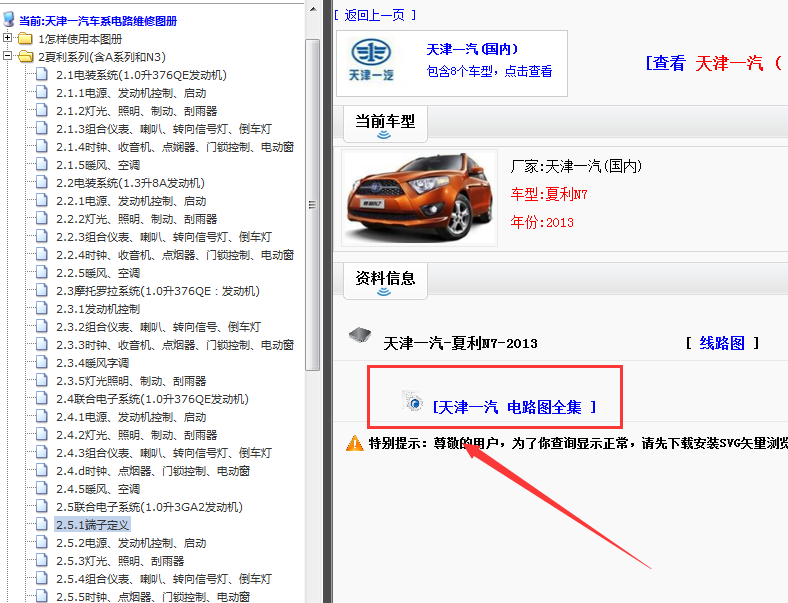Click page icon of 2.3.4暖风字调
Screen dimensions: 788x603
[42, 362]
